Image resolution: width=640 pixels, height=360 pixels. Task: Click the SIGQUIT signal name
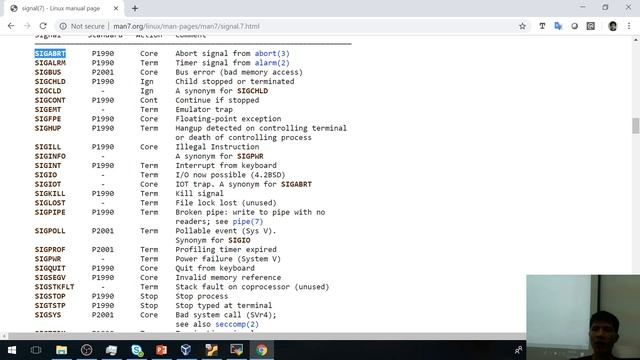click(x=50, y=268)
